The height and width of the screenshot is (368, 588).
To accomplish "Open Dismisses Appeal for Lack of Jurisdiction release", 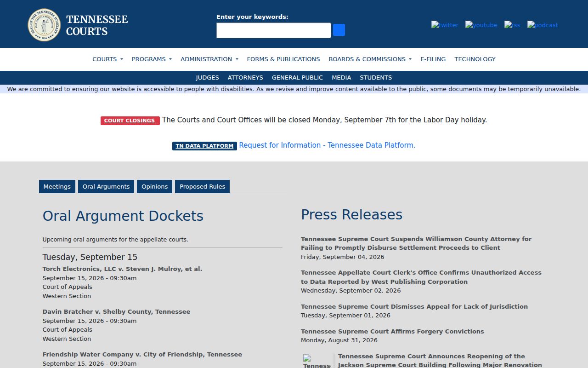I will click(x=414, y=306).
